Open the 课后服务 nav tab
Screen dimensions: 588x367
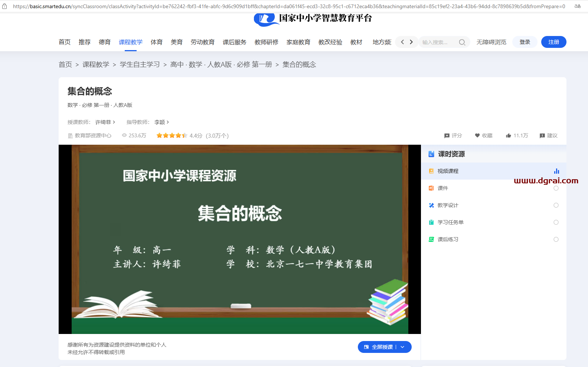tap(235, 42)
